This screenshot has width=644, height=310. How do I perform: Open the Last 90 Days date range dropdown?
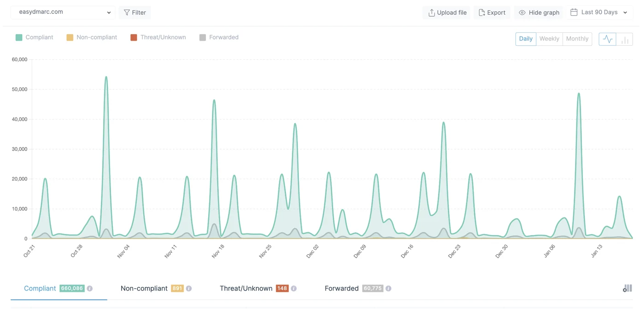pyautogui.click(x=599, y=12)
